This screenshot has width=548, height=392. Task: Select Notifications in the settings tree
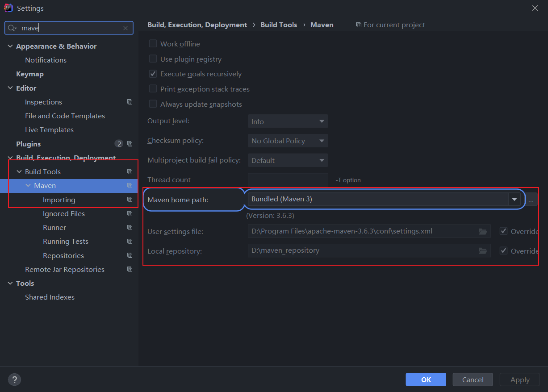pos(46,60)
